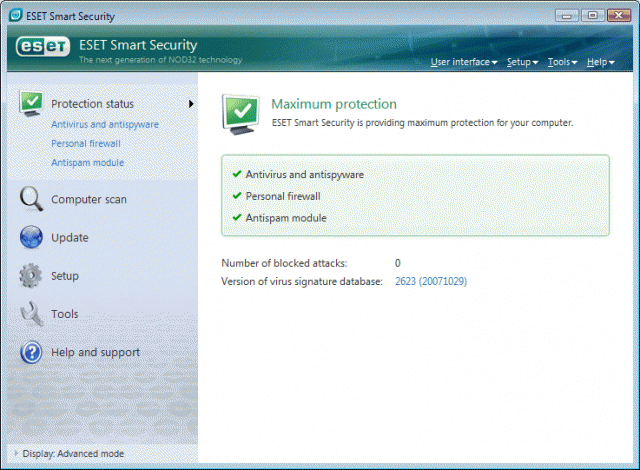
Task: Close the ESET Smart Security window
Action: 619,16
